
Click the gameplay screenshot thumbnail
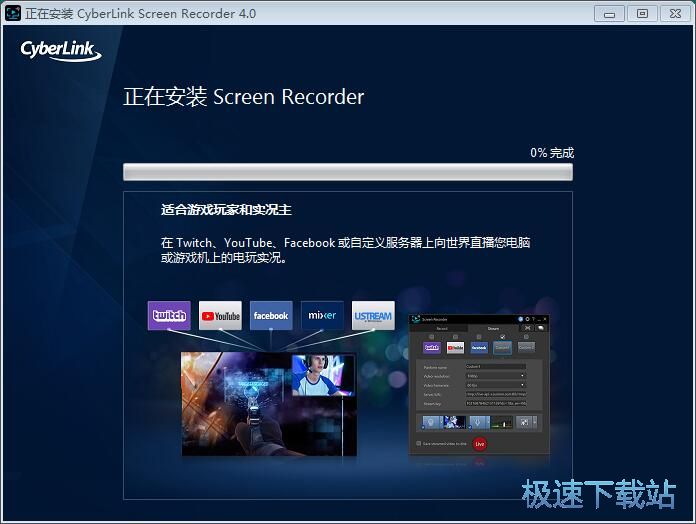[x=269, y=404]
